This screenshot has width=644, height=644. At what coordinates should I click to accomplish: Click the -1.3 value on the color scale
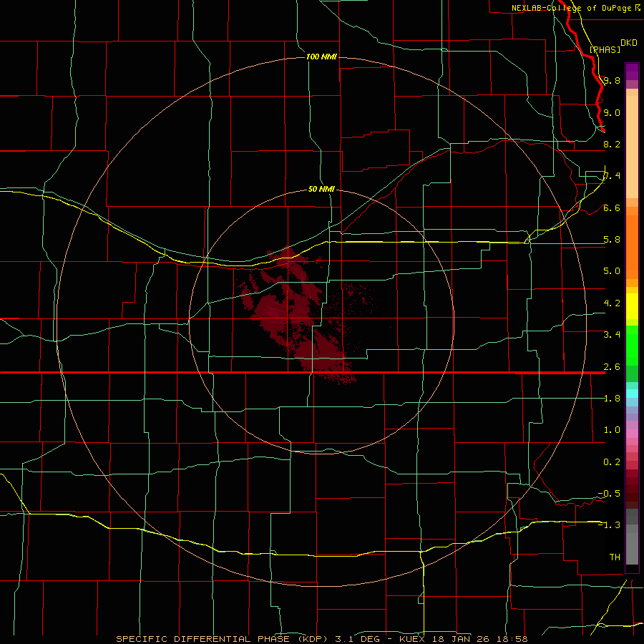(609, 525)
